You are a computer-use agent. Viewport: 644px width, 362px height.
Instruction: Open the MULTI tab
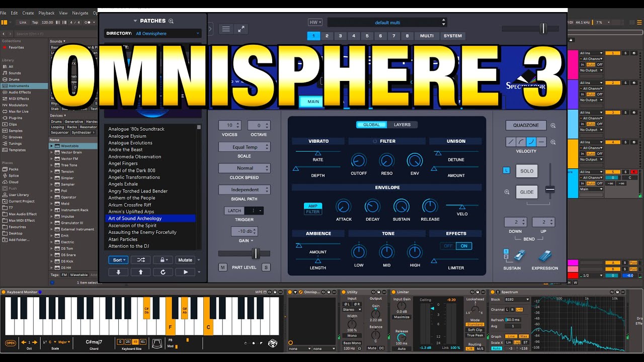pyautogui.click(x=427, y=36)
